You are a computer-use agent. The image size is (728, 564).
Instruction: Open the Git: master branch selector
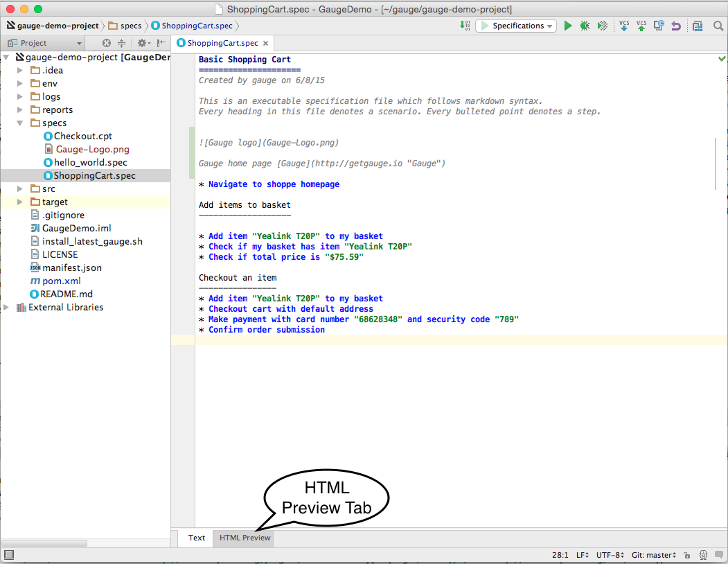(x=653, y=555)
